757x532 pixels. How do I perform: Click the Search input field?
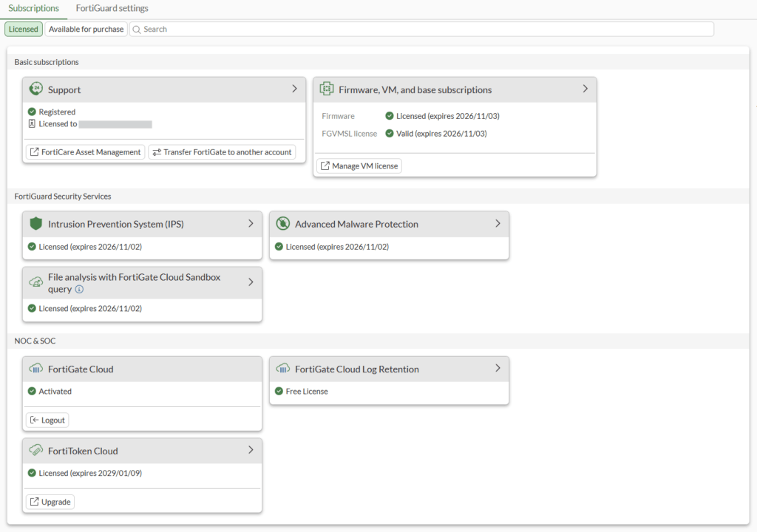click(x=421, y=29)
